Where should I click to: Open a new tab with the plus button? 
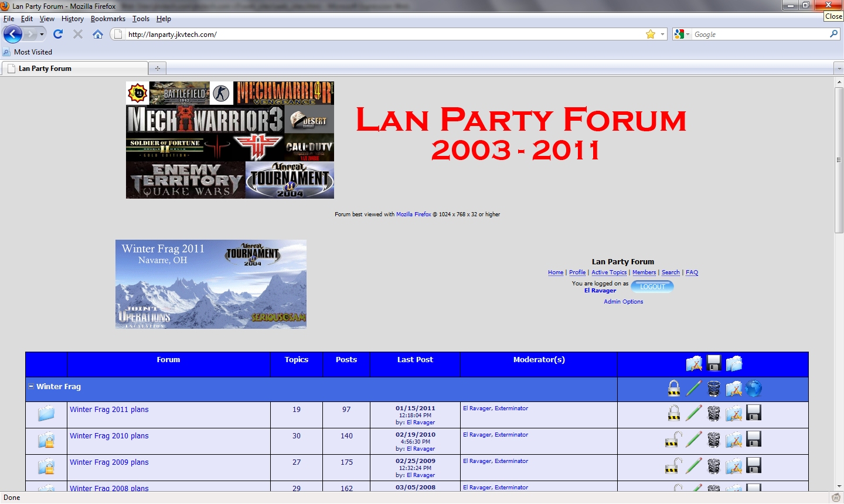[x=157, y=69]
